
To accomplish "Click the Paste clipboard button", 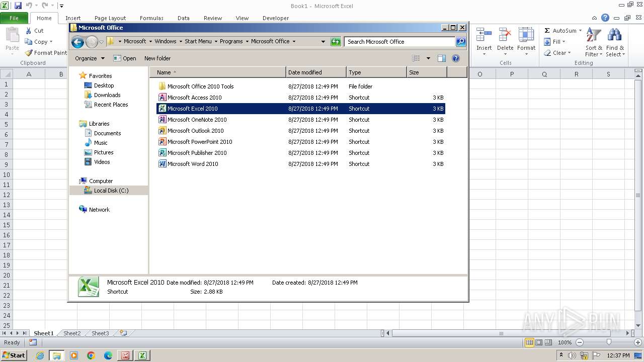I will point(12,40).
